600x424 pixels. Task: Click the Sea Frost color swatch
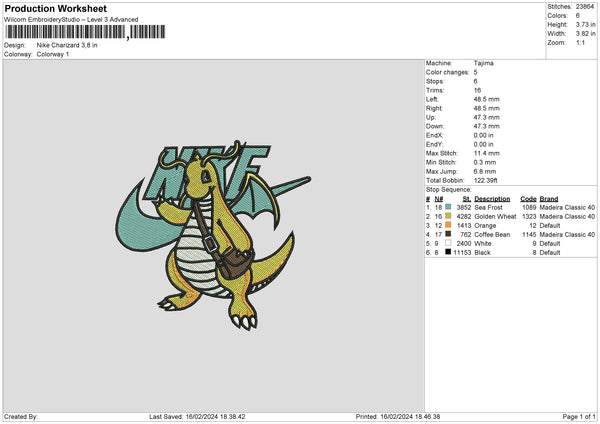(448, 207)
